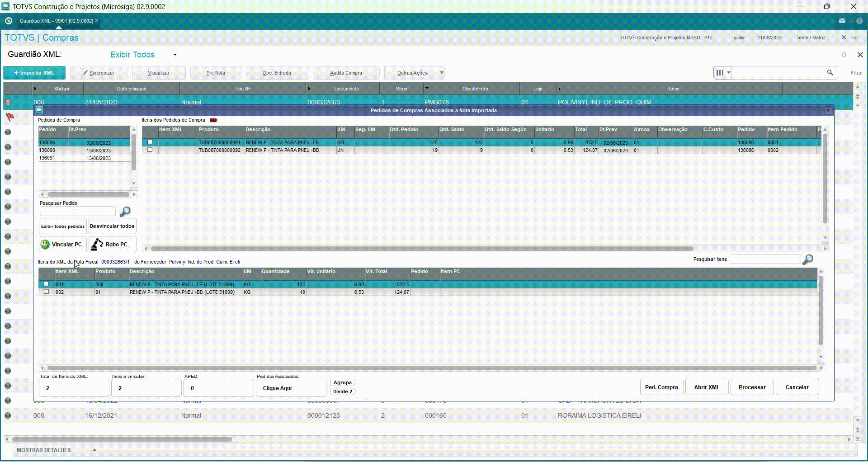The image size is (868, 462).
Task: Click the Vincular PC smiley button
Action: pyautogui.click(x=62, y=244)
